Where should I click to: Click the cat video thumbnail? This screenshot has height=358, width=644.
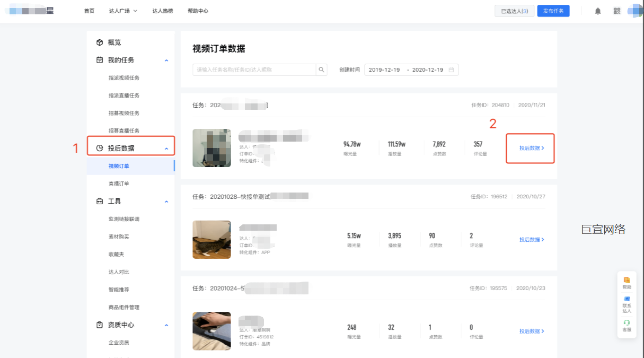211,240
